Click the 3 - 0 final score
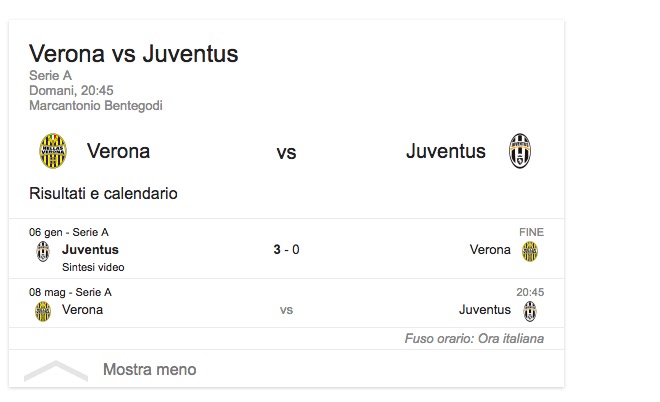The image size is (660, 402). [286, 250]
